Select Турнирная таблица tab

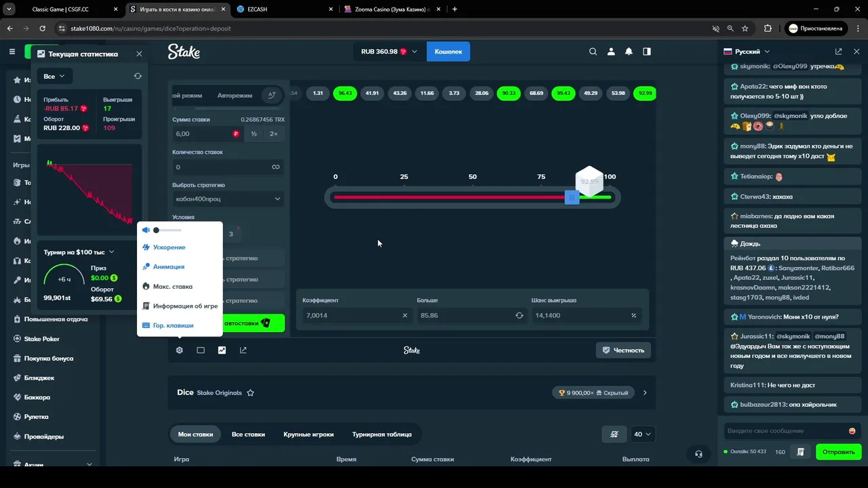tap(382, 434)
